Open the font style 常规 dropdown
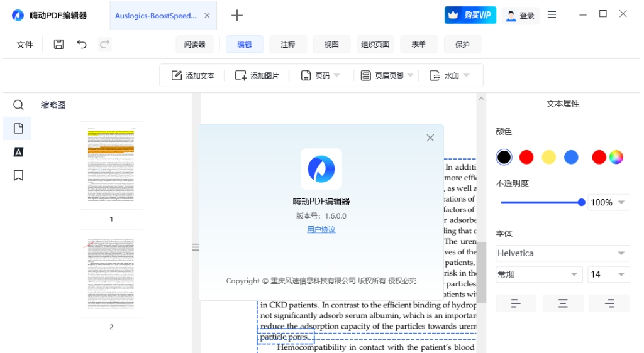The height and width of the screenshot is (353, 644). click(x=539, y=274)
